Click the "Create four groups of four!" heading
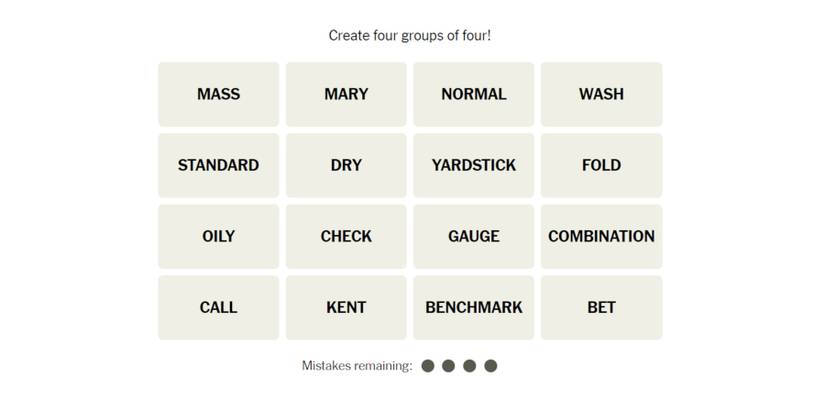The width and height of the screenshot is (825, 413). [x=410, y=36]
